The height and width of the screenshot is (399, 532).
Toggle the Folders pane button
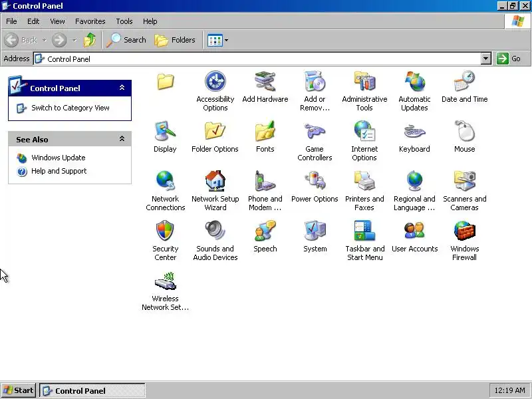[175, 40]
